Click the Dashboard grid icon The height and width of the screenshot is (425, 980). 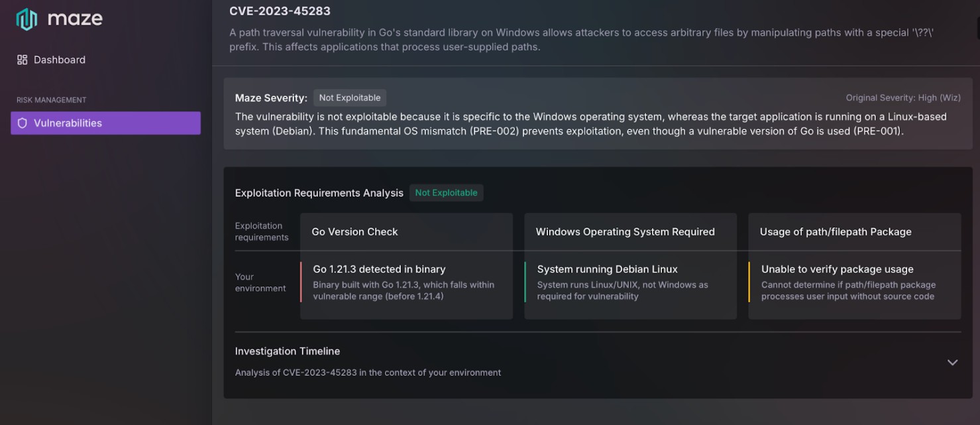(x=23, y=60)
